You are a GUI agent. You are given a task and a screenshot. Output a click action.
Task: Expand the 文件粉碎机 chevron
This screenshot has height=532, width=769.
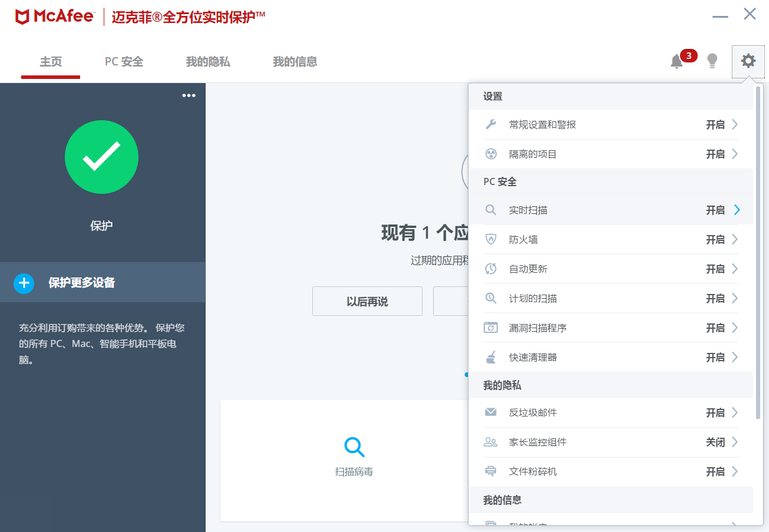click(735, 471)
